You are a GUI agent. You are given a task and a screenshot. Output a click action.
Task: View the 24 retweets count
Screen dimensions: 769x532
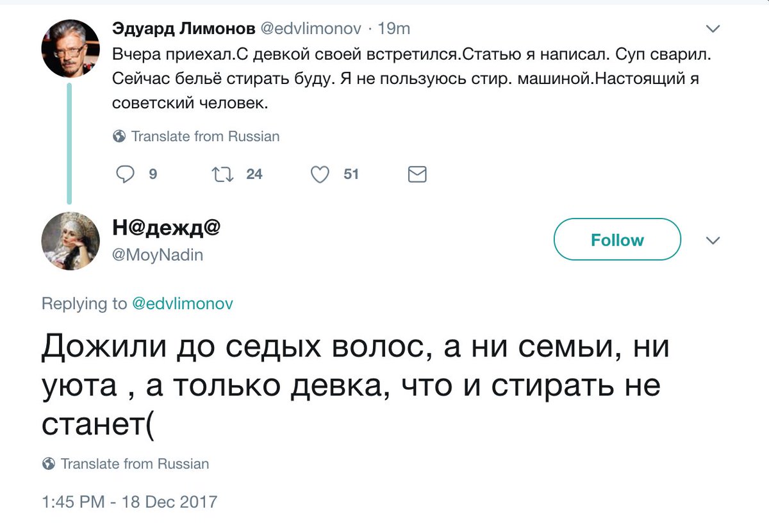254,174
